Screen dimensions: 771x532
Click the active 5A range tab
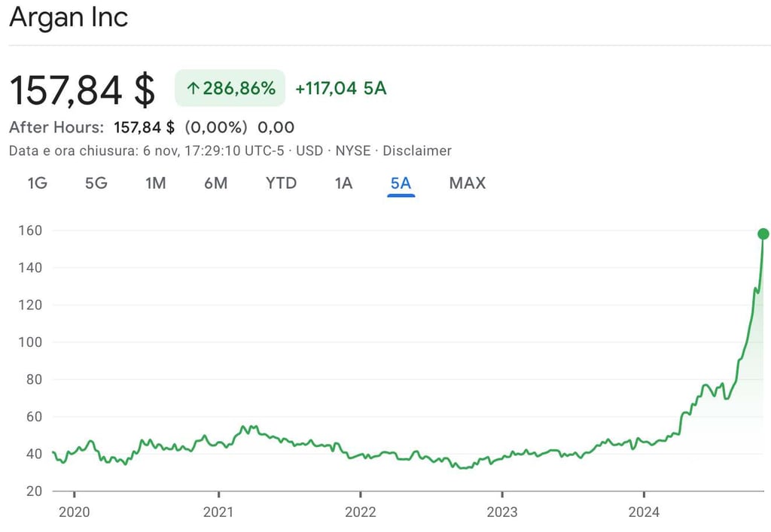401,183
